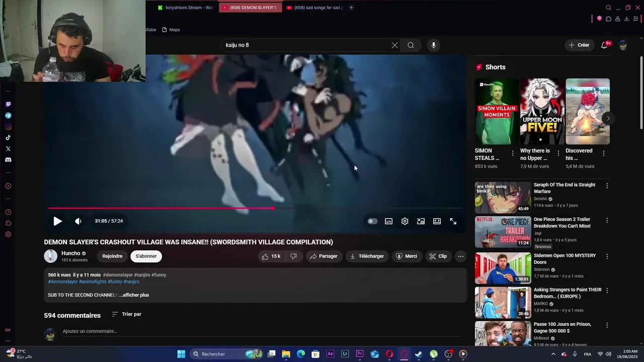Open Seraph Of The End video thumbnail
The width and height of the screenshot is (644, 362).
tap(503, 198)
